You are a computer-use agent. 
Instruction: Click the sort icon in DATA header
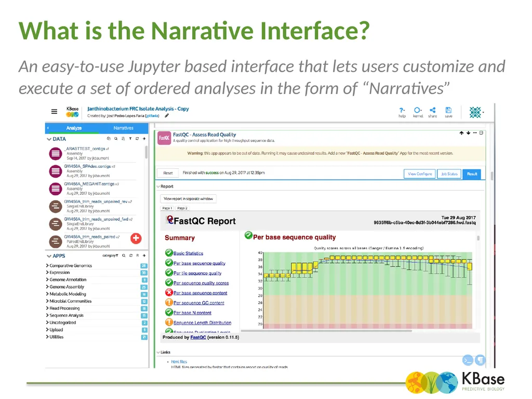pyautogui.click(x=123, y=139)
